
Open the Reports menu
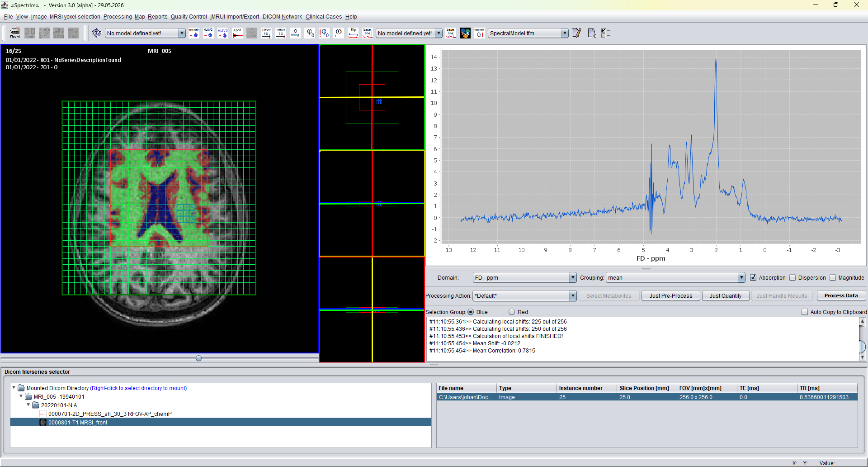click(157, 17)
